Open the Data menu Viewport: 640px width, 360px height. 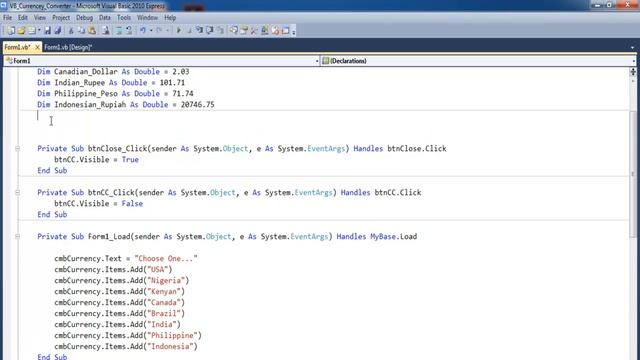point(104,18)
